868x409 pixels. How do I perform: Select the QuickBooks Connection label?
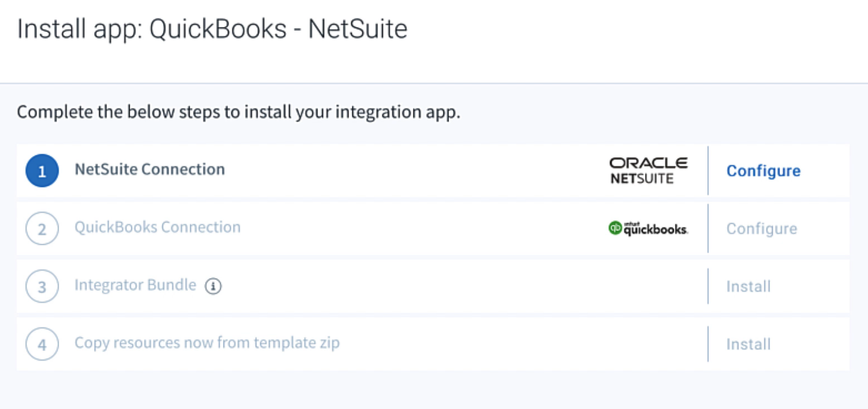(x=158, y=227)
